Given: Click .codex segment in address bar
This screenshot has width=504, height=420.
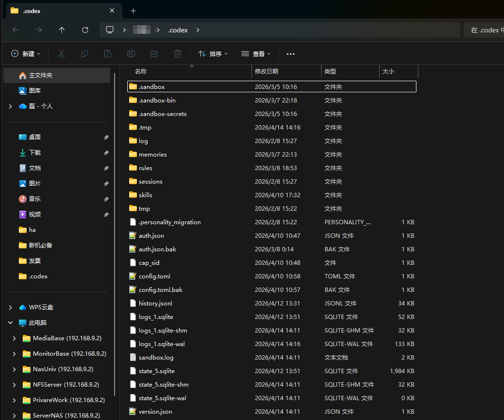Looking at the screenshot, I should (178, 30).
